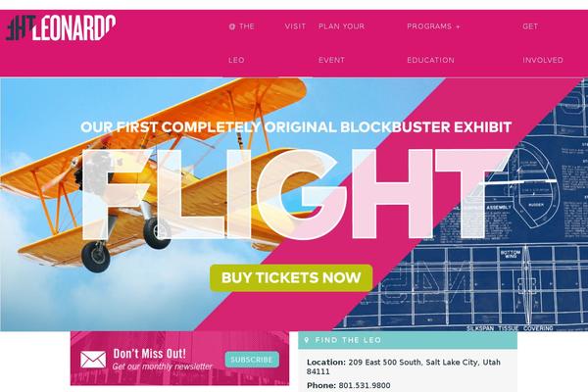The image size is (588, 392).
Task: Click the Buy Tickets Now button
Action: (x=291, y=278)
